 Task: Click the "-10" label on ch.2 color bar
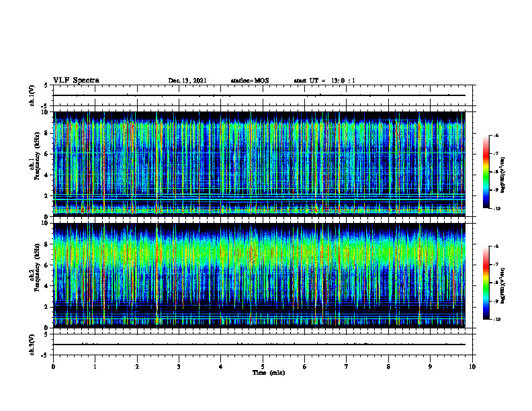coord(496,320)
